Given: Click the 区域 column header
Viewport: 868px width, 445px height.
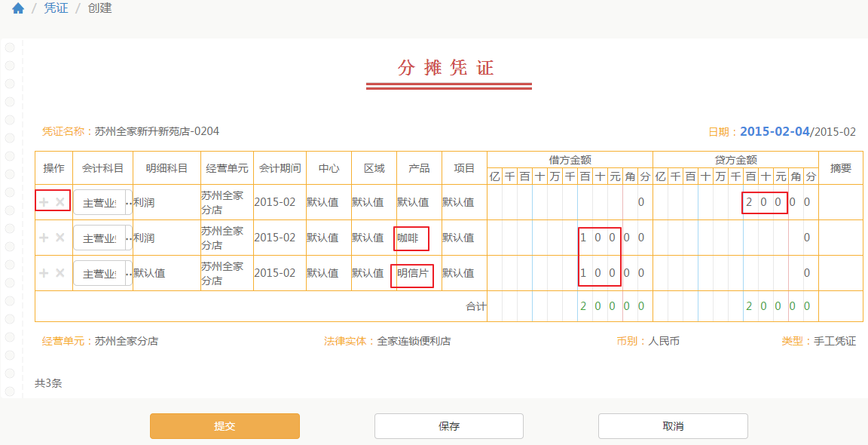Looking at the screenshot, I should [374, 168].
